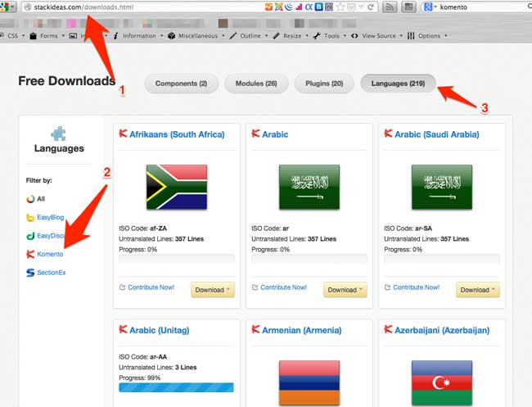Click the View Source brackets icon
Screen dimensions: 532x407
(x=354, y=36)
